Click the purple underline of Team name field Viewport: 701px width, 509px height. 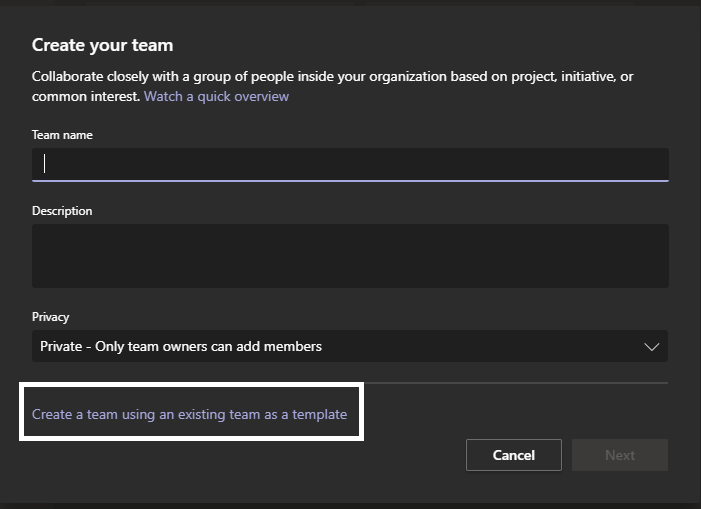click(x=350, y=181)
